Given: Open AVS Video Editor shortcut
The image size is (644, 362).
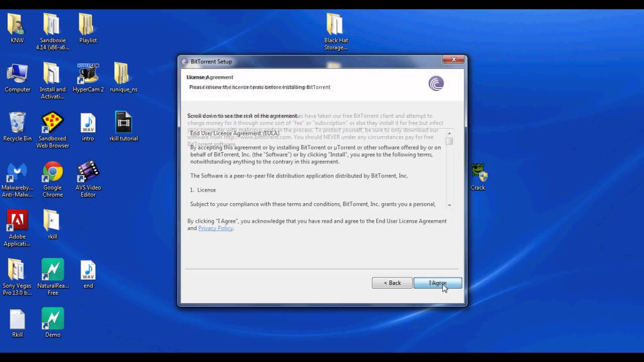Looking at the screenshot, I should coord(88,179).
